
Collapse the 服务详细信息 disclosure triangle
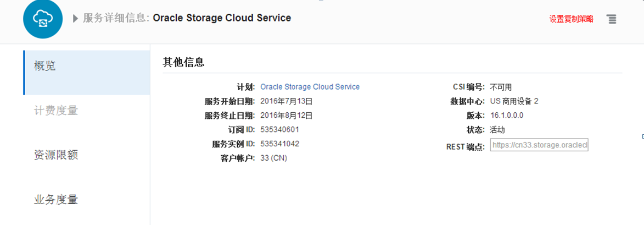(x=75, y=18)
